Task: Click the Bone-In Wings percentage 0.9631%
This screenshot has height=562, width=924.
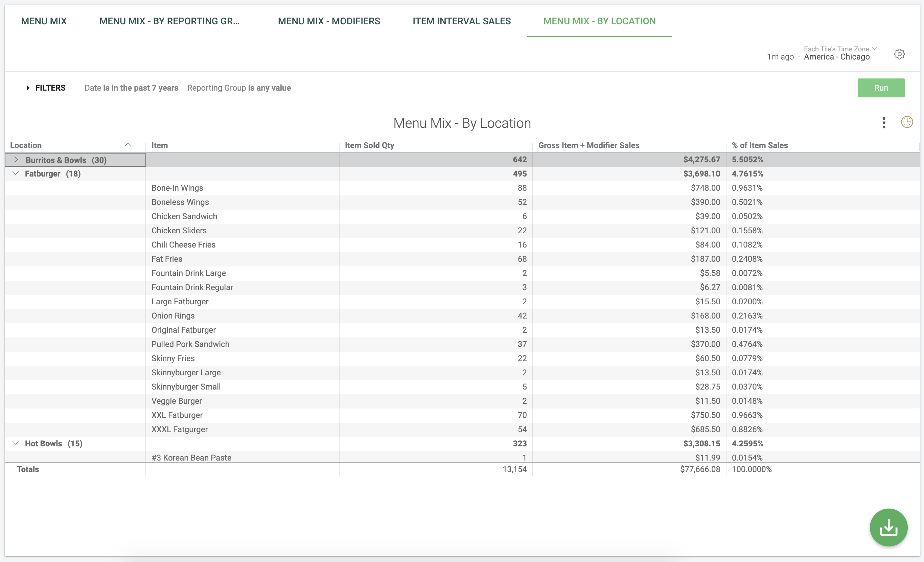Action: click(747, 188)
